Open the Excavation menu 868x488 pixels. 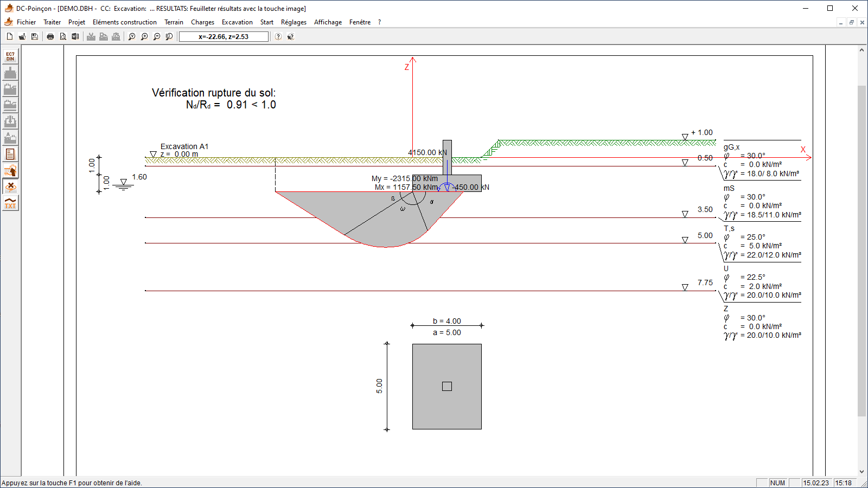(237, 22)
